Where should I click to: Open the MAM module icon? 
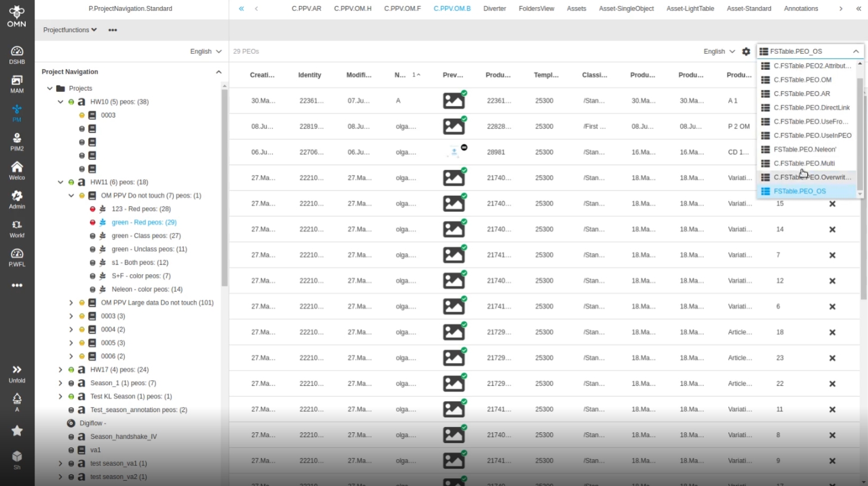pos(17,80)
